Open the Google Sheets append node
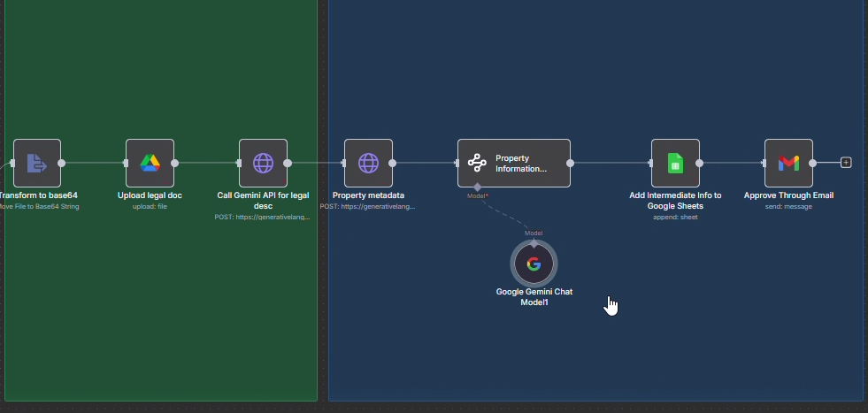The height and width of the screenshot is (413, 868). (675, 163)
